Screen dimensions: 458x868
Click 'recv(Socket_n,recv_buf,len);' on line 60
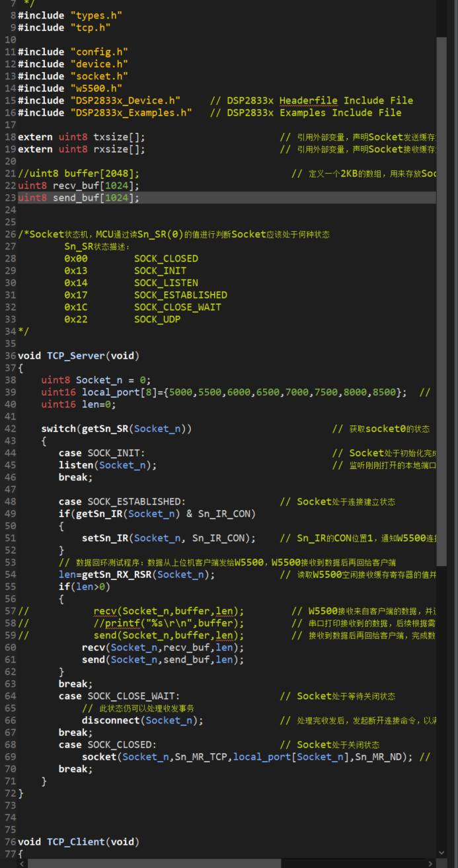[163, 647]
